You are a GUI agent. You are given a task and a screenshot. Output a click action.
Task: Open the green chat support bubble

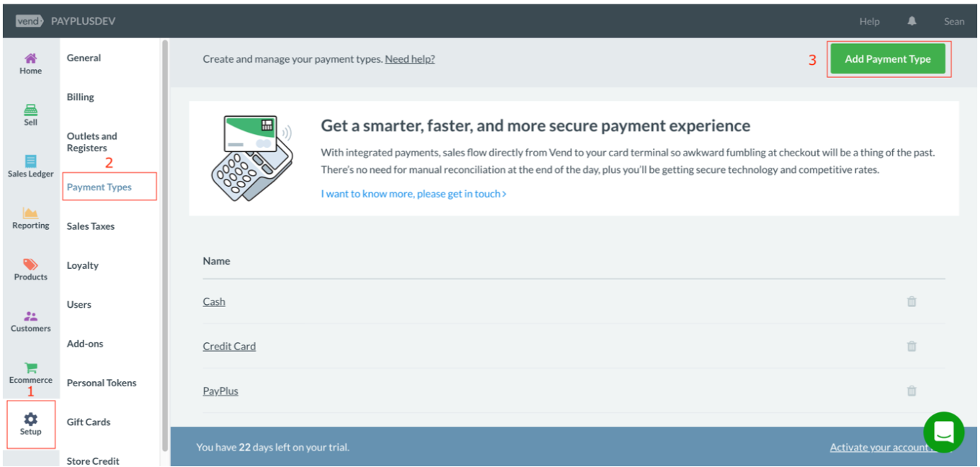(943, 432)
